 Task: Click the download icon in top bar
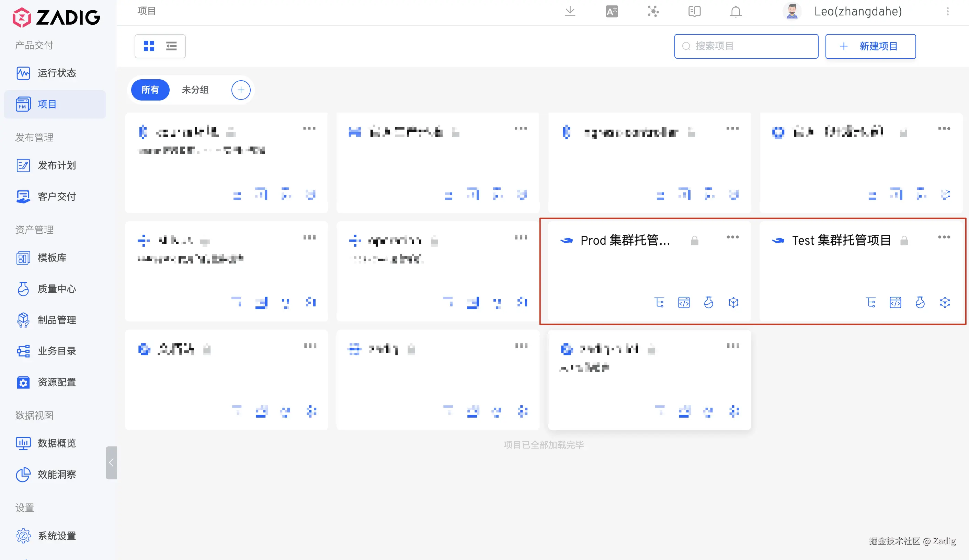(x=570, y=12)
